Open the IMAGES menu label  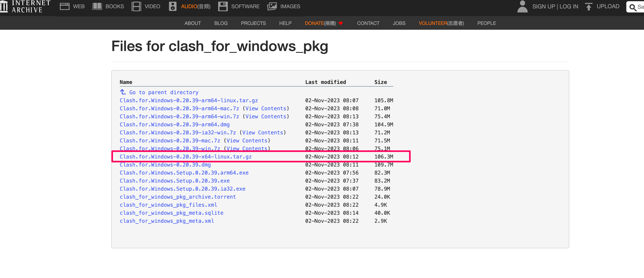pyautogui.click(x=290, y=6)
